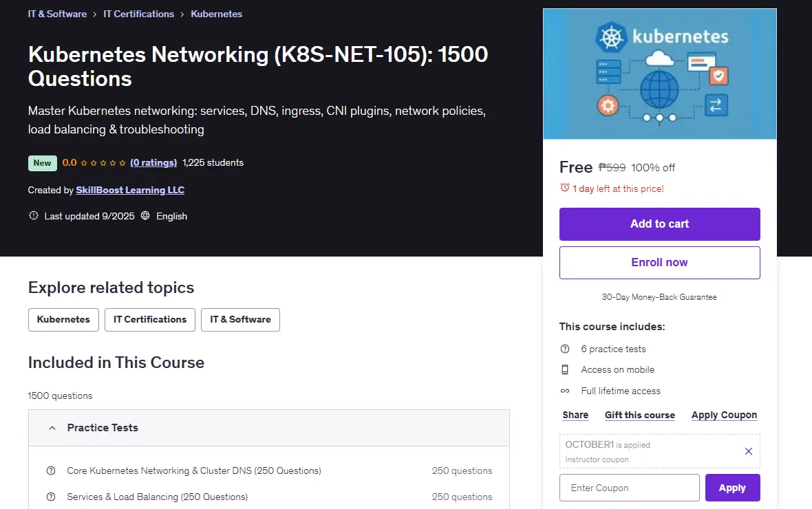Click the 1500 questions count text
The width and height of the screenshot is (812, 509).
click(x=60, y=396)
